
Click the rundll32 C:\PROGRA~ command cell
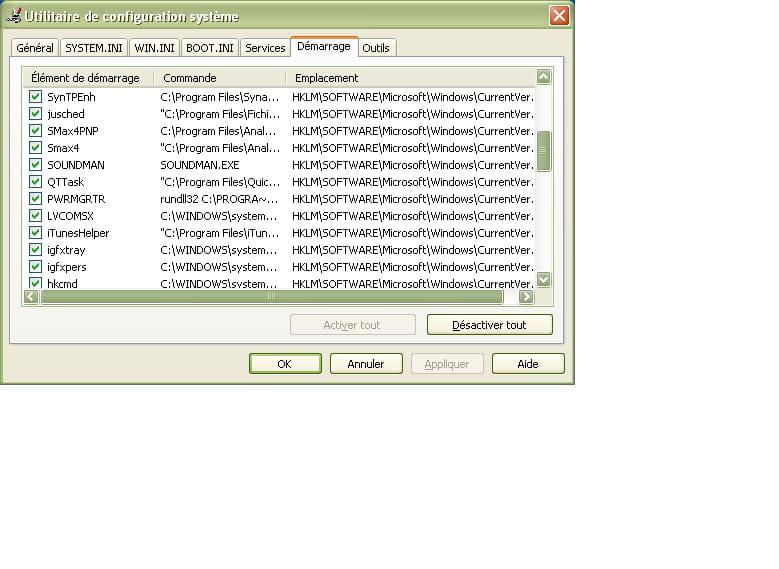(219, 199)
